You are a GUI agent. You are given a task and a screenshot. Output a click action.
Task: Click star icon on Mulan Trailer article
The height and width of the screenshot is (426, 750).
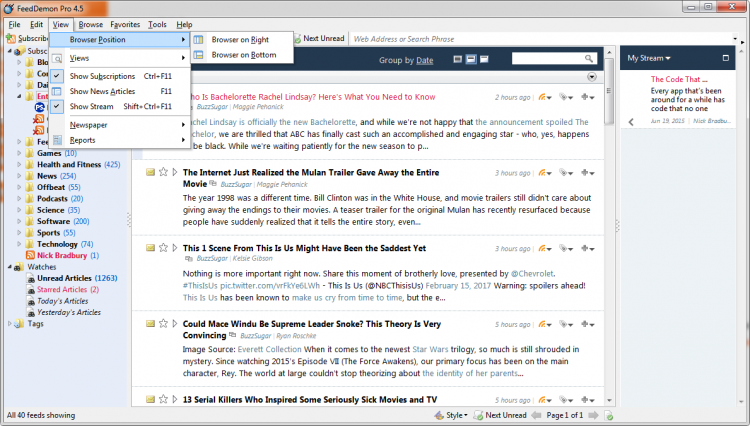(163, 172)
